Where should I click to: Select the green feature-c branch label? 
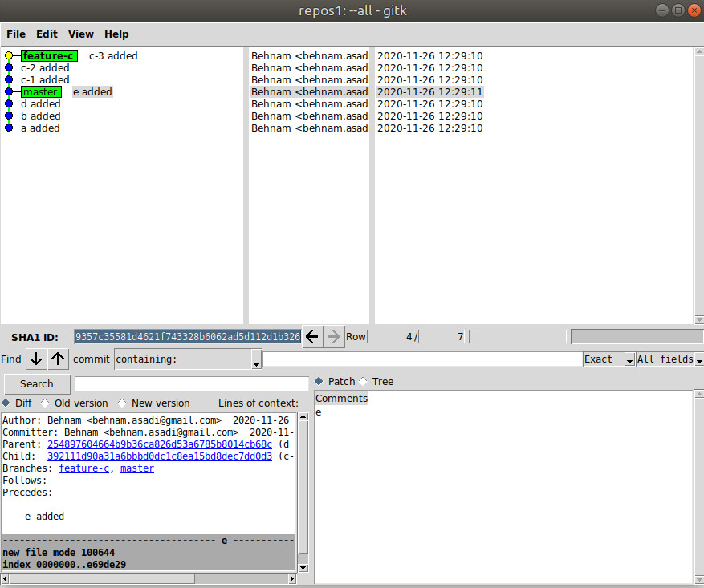coord(49,56)
